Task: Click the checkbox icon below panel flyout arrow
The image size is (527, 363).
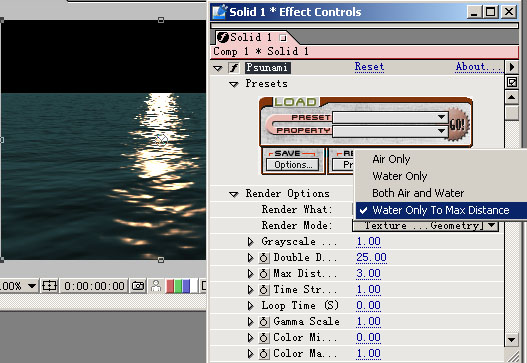Action: point(512,82)
